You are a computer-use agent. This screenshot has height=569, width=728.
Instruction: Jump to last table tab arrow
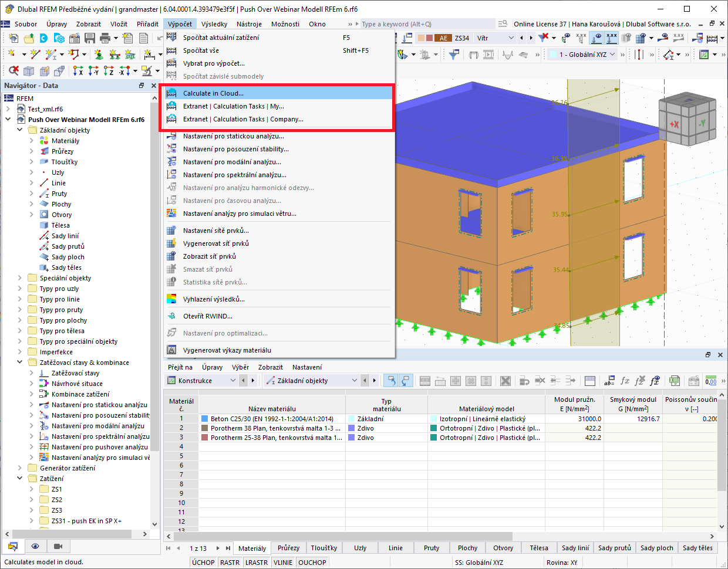click(228, 548)
